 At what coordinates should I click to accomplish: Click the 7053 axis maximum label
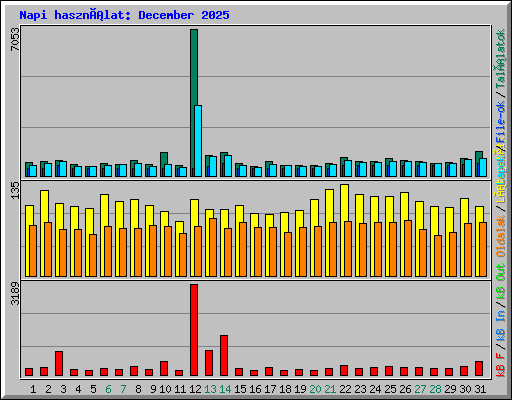click(x=15, y=39)
